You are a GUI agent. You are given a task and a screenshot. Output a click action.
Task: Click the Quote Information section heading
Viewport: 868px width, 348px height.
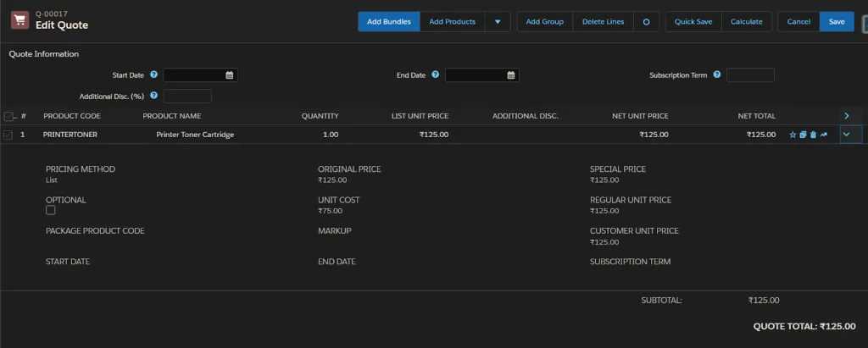click(x=44, y=54)
